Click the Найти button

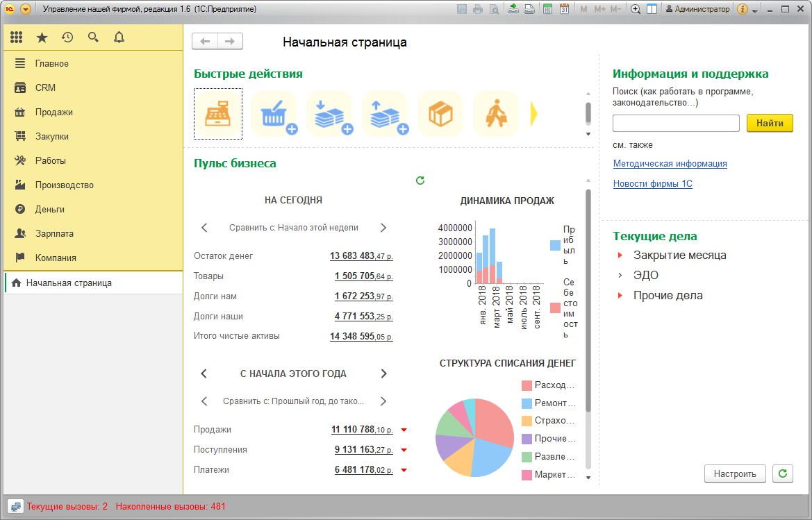point(770,123)
